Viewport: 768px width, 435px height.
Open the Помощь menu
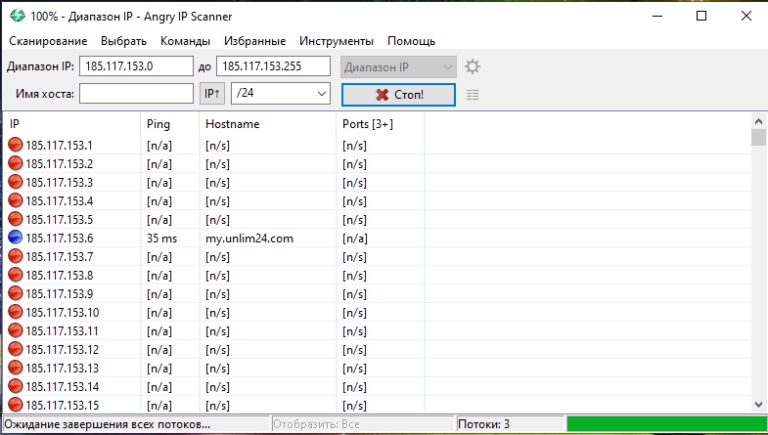(411, 41)
